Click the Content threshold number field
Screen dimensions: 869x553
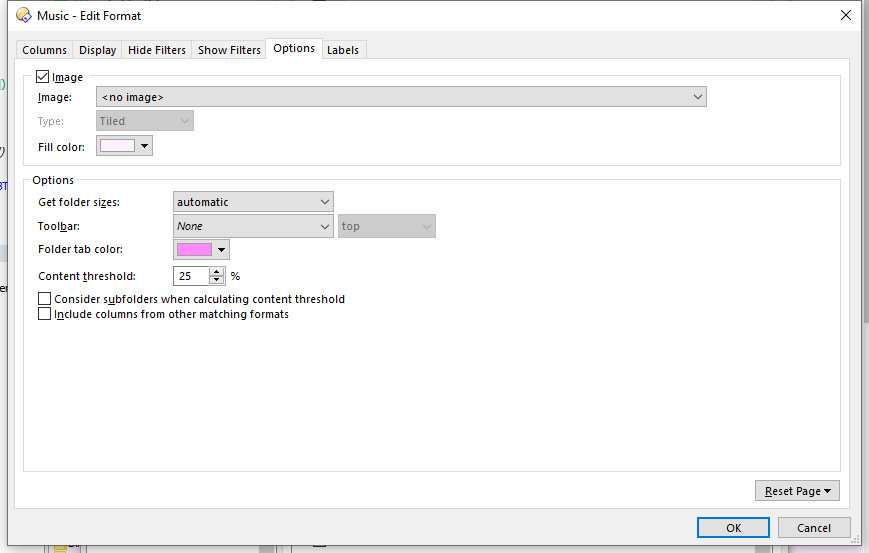pyautogui.click(x=190, y=276)
